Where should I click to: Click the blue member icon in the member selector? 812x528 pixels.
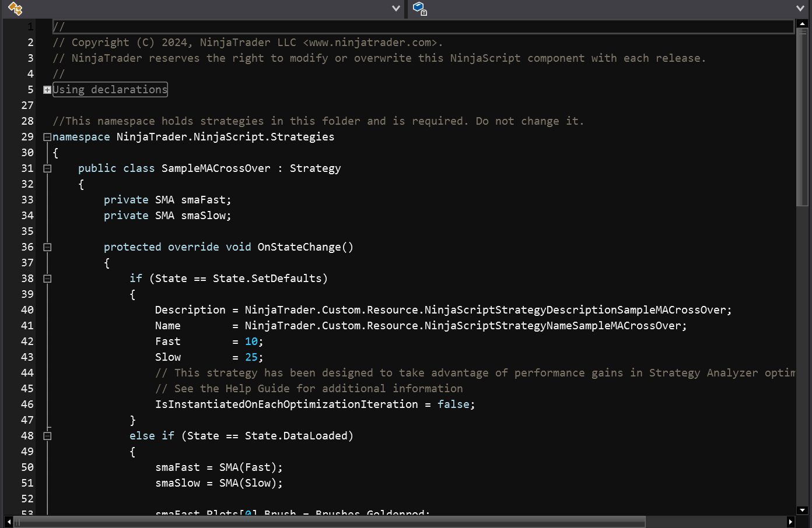tap(420, 9)
